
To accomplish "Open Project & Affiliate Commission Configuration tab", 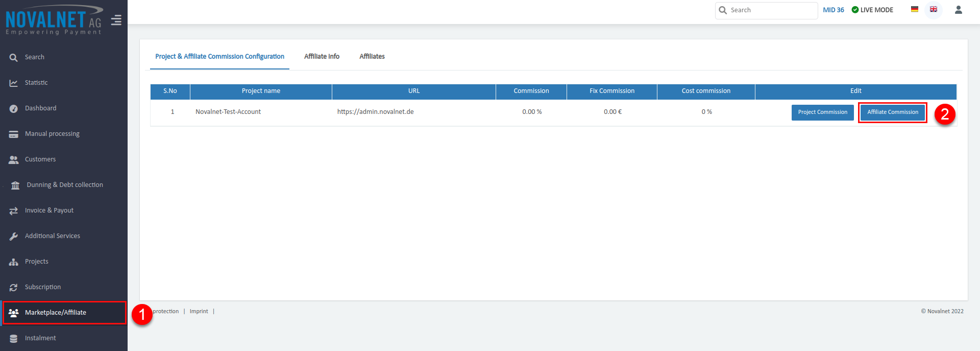I will (219, 56).
